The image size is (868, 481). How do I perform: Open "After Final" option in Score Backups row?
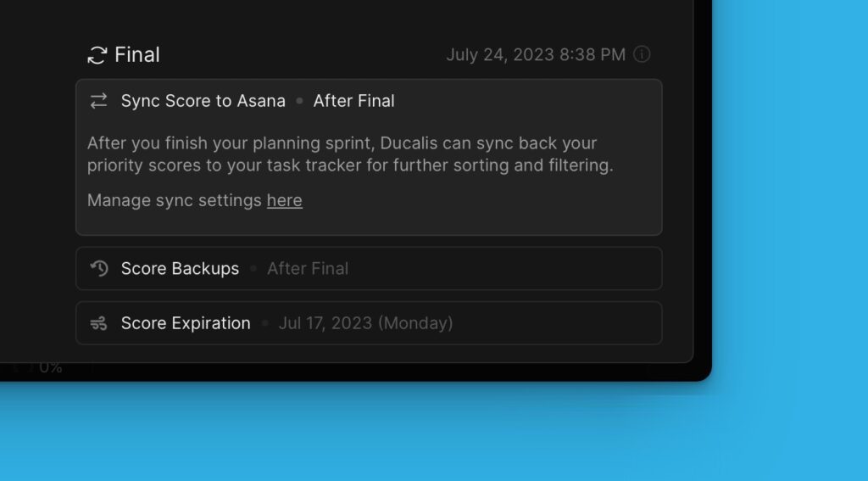click(x=308, y=268)
